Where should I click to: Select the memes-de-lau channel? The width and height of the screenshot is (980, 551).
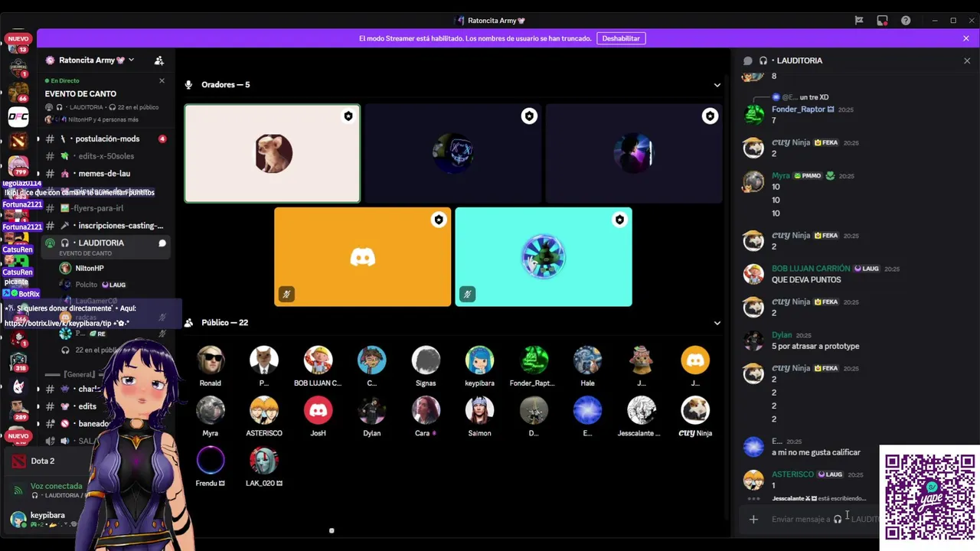(x=106, y=174)
